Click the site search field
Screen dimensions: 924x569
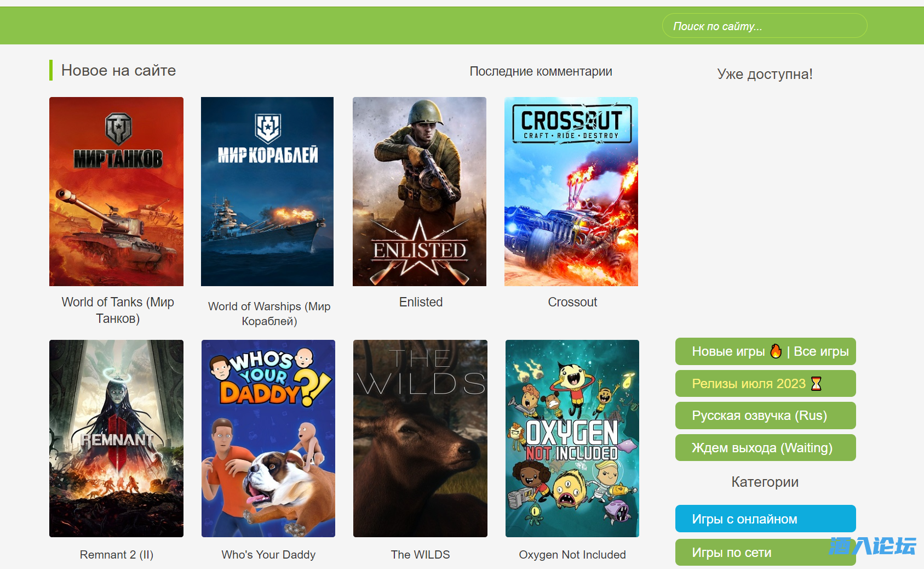pyautogui.click(x=765, y=26)
